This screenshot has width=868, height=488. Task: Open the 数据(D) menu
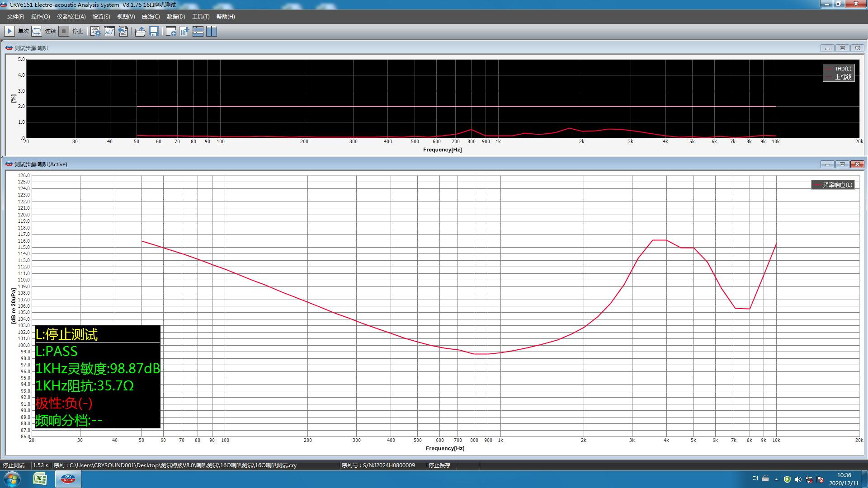point(176,17)
